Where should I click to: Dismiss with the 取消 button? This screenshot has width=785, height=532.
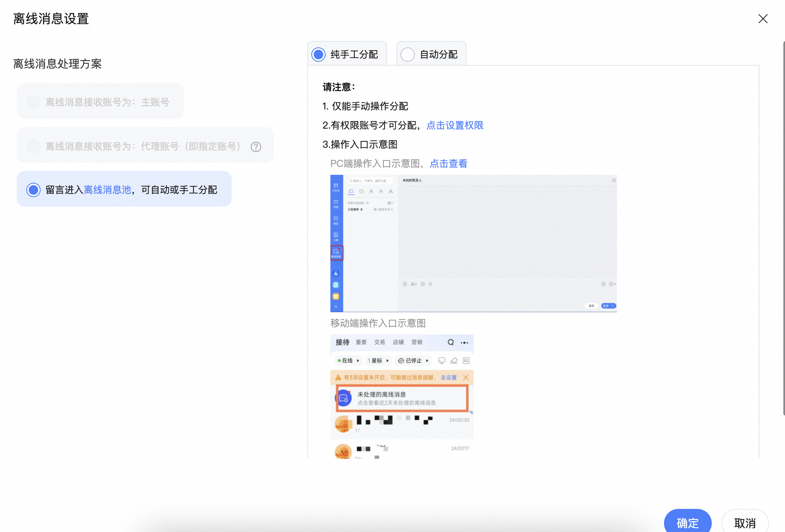pos(745,522)
